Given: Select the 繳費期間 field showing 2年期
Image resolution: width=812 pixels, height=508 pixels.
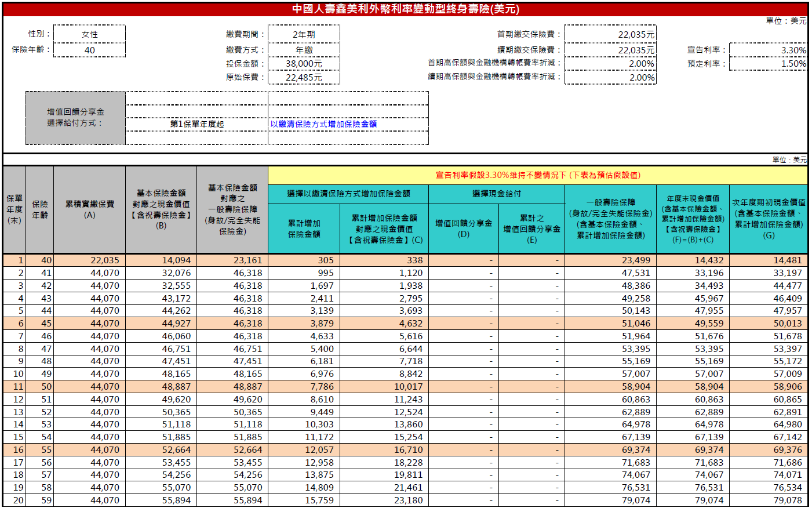Looking at the screenshot, I should 304,34.
